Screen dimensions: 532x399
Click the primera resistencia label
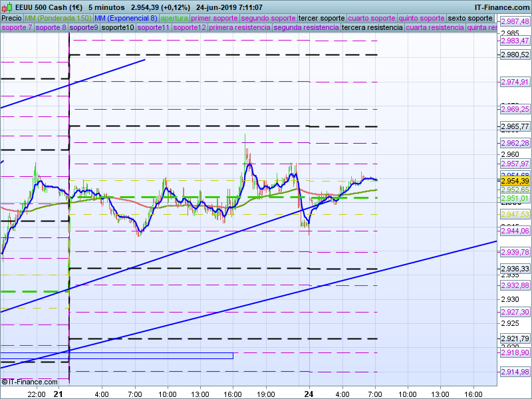(239, 28)
